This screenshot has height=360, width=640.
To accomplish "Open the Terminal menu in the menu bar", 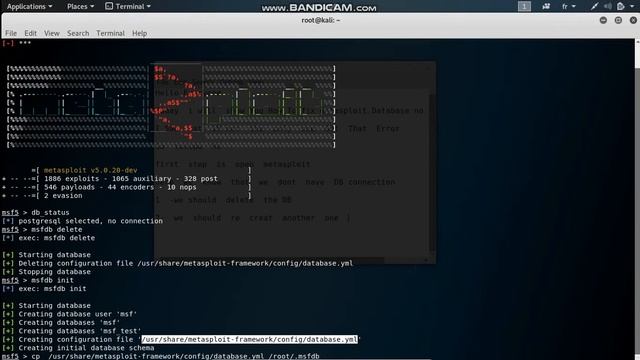I will (110, 33).
